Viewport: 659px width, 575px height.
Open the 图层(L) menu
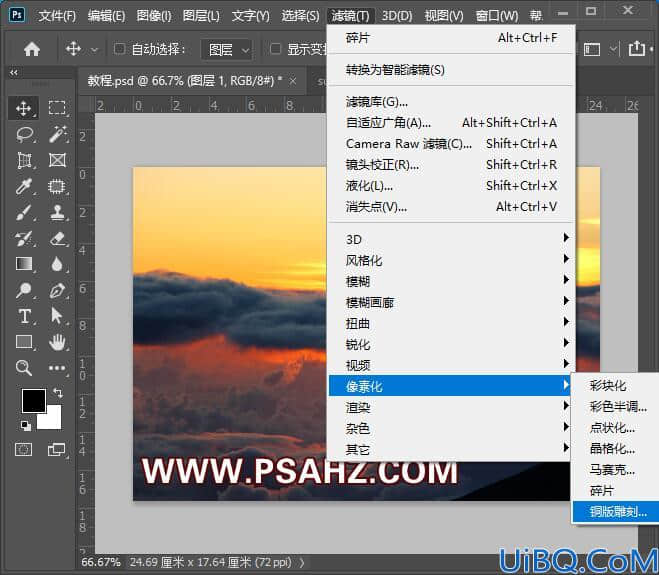point(201,16)
